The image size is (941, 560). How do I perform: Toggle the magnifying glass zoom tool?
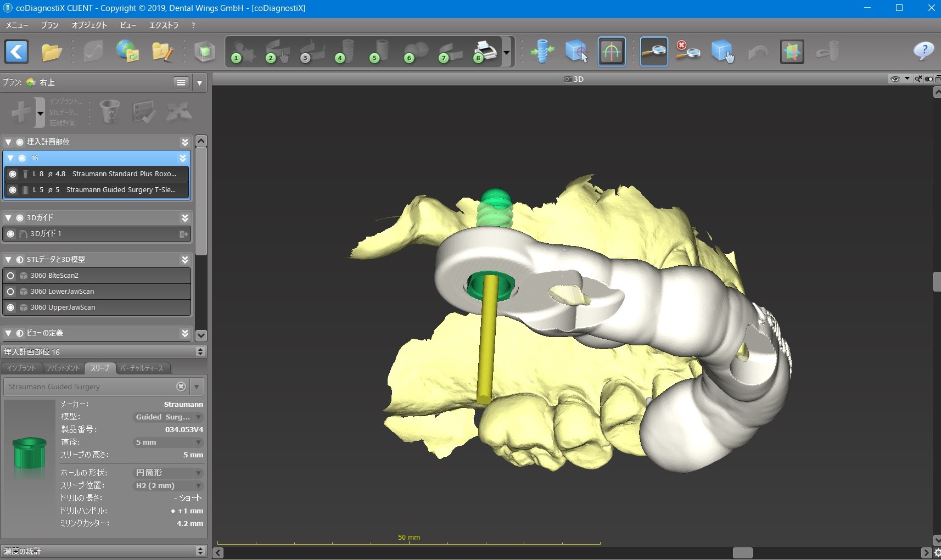coord(654,52)
